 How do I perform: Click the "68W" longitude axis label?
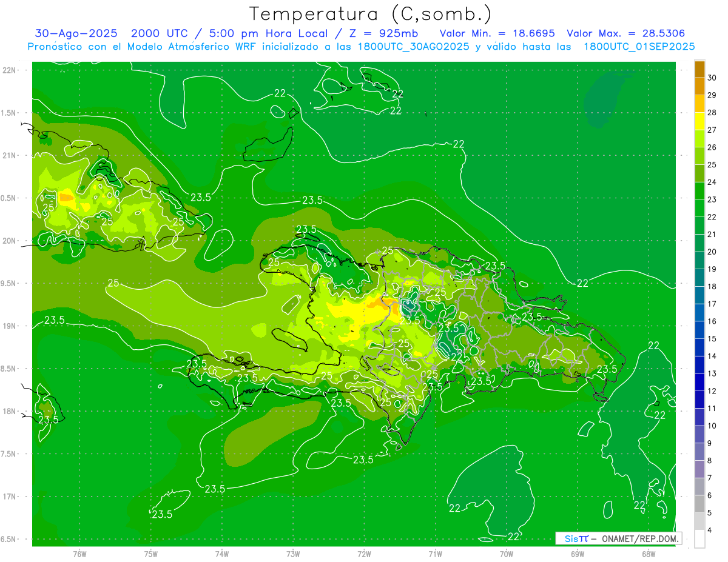coord(649,554)
